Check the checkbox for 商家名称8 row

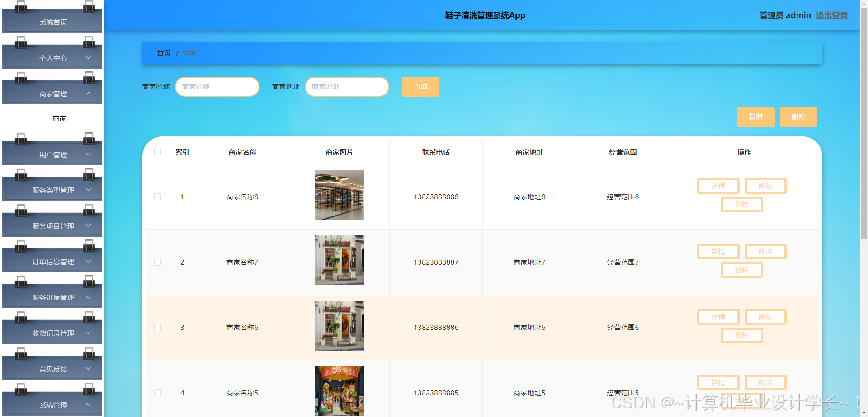[x=157, y=197]
